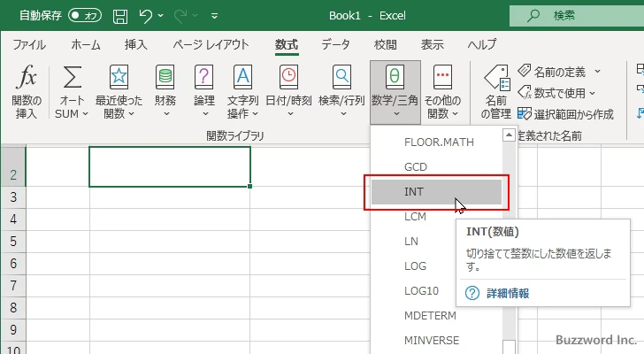Click the up arrow of the function list scrollbar
This screenshot has width=644, height=354.
(x=509, y=135)
